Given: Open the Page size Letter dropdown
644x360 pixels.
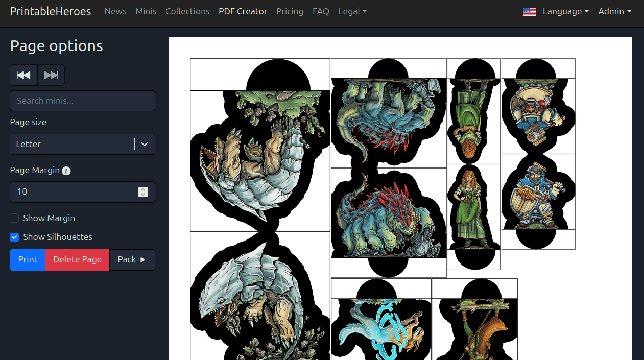Looking at the screenshot, I should 82,144.
